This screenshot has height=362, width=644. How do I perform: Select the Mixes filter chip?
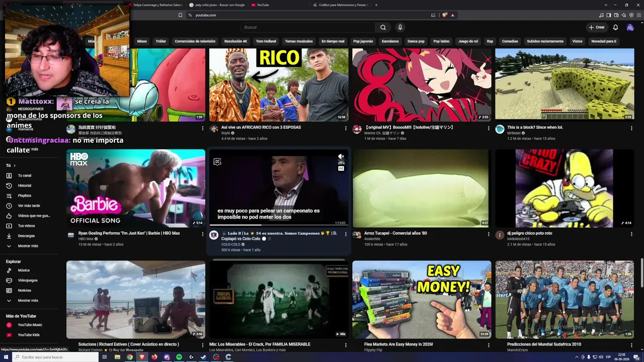[x=142, y=41]
